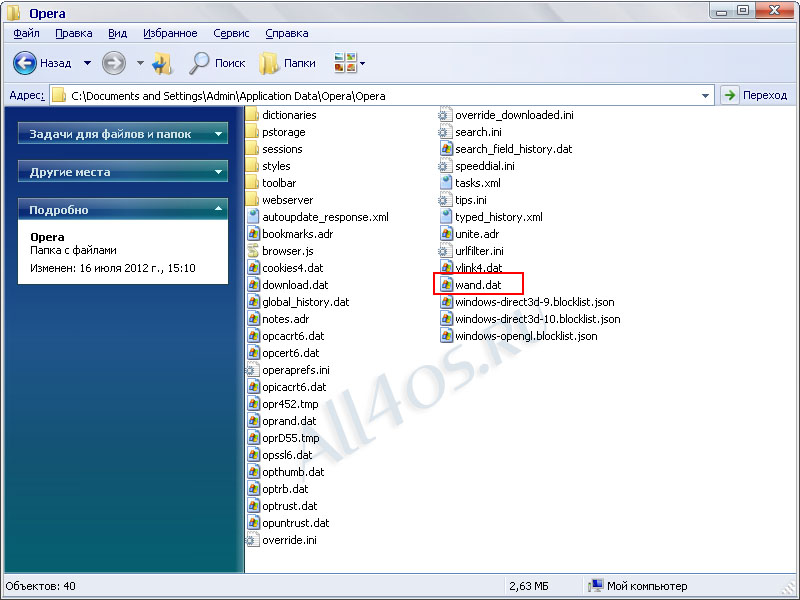Select the unite.adr file icon

coord(446,234)
